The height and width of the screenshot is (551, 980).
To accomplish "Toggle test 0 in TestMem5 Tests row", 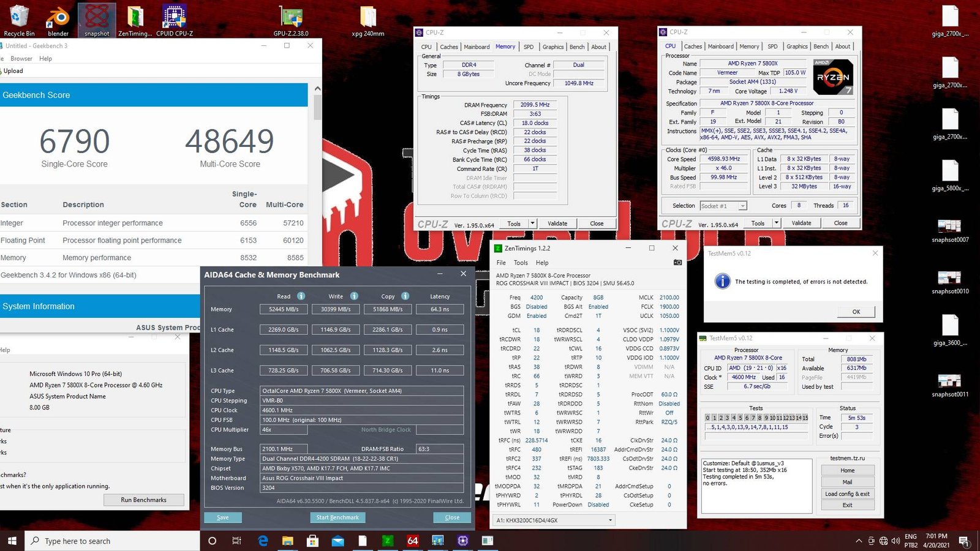I will (709, 417).
